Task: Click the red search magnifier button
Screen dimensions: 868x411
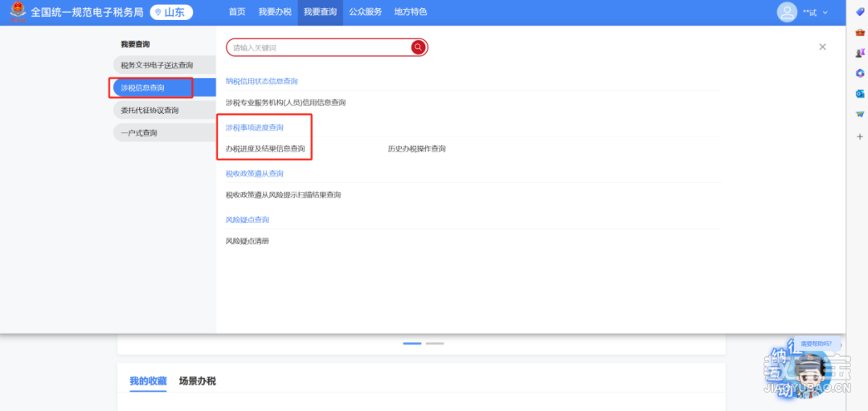Action: point(418,47)
